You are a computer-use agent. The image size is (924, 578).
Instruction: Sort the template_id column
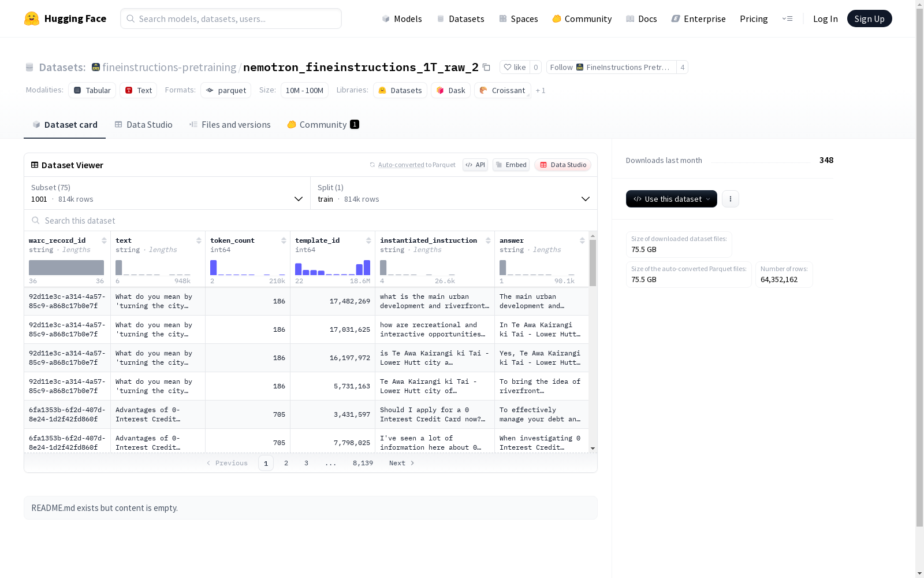coord(368,240)
